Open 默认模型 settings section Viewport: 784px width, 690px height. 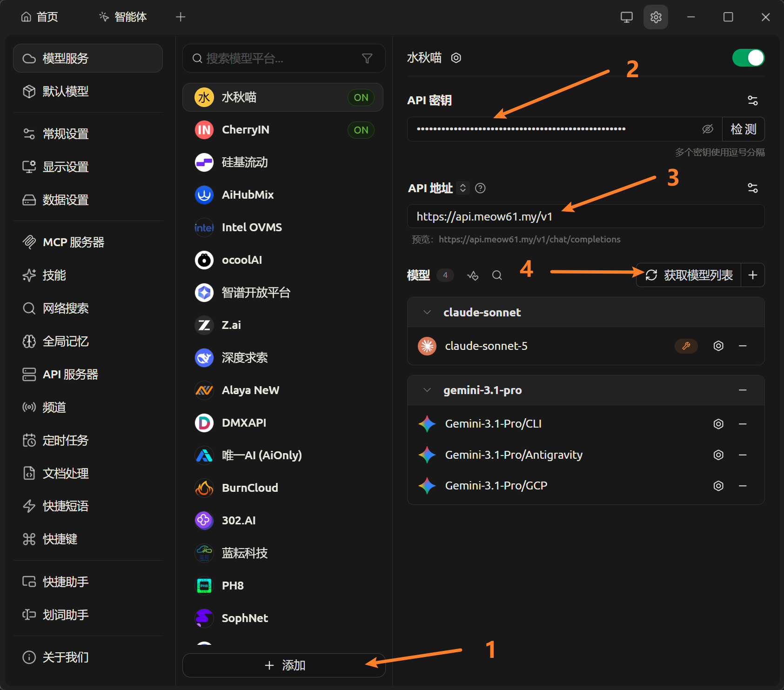88,91
